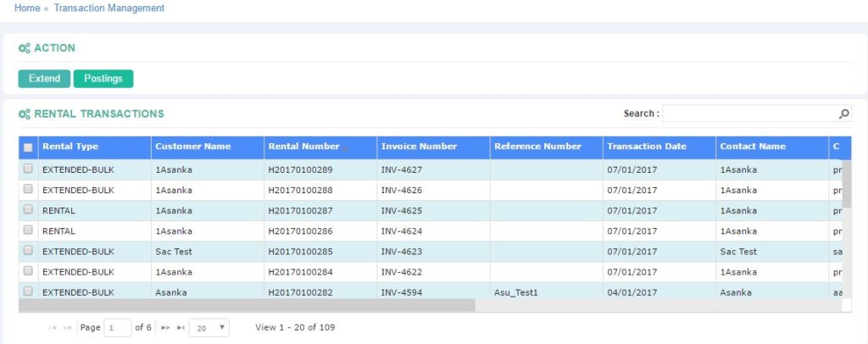Go to previous page pagination icon
The width and height of the screenshot is (868, 344).
67,327
